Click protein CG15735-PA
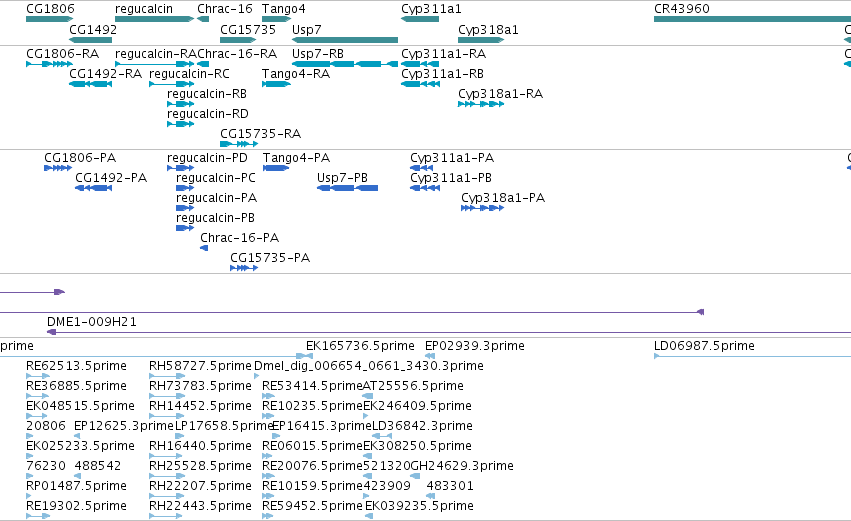Image resolution: width=851 pixels, height=521 pixels. pos(270,258)
